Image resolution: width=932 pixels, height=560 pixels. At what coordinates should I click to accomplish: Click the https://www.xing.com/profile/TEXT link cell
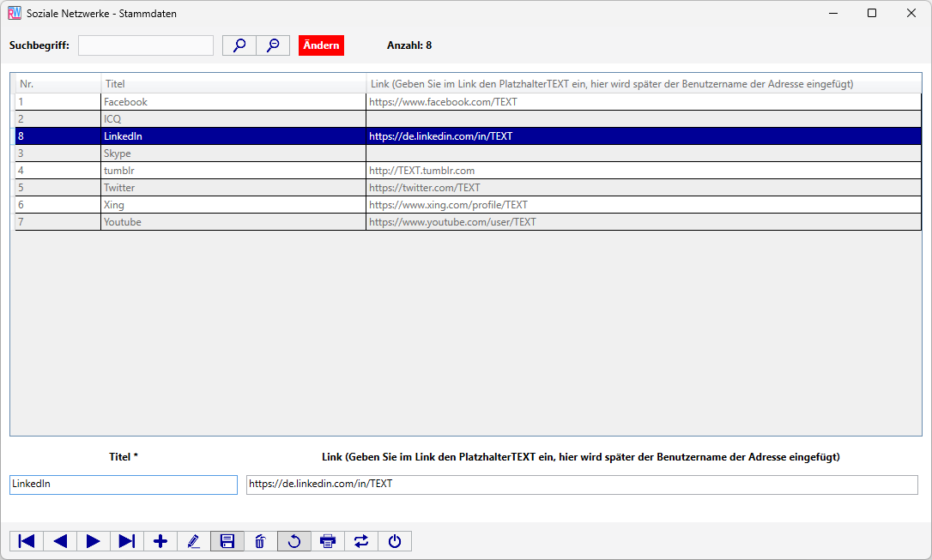point(644,206)
